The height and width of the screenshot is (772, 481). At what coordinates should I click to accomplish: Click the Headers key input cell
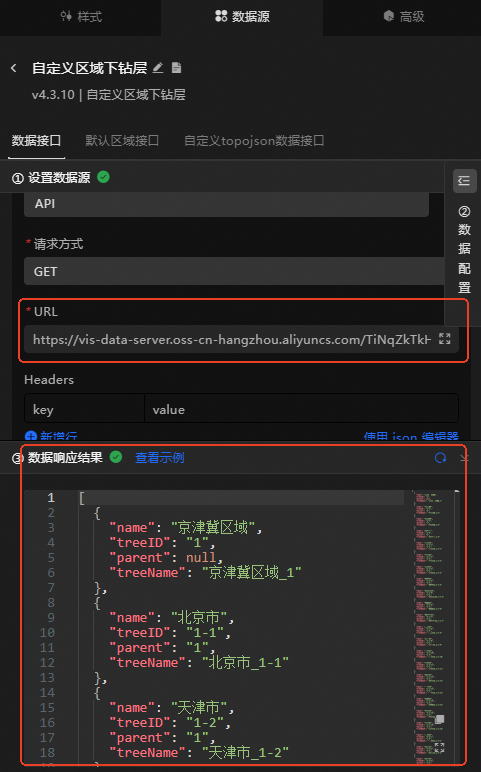(x=84, y=409)
